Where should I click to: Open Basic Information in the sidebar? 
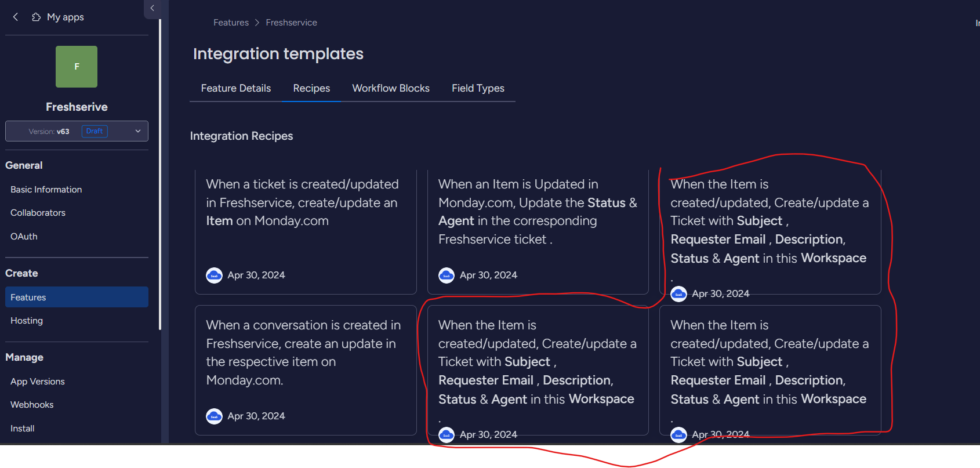tap(46, 190)
